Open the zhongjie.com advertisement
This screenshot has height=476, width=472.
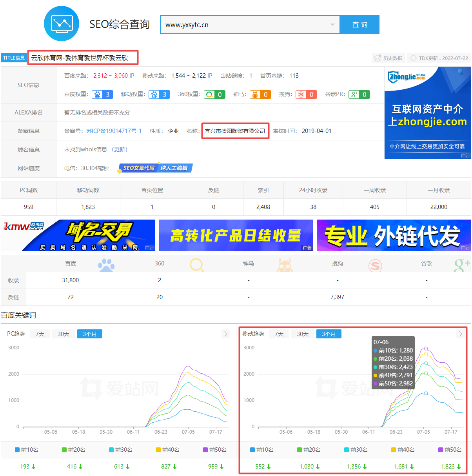tap(428, 113)
